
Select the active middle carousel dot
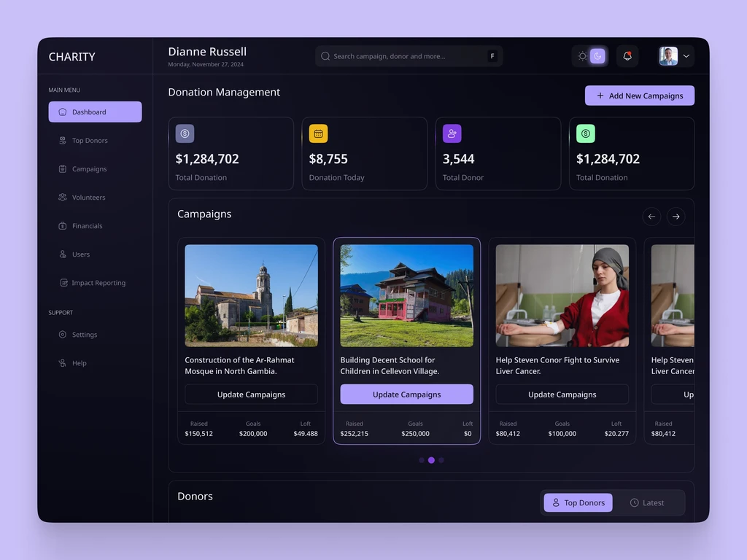click(x=431, y=461)
